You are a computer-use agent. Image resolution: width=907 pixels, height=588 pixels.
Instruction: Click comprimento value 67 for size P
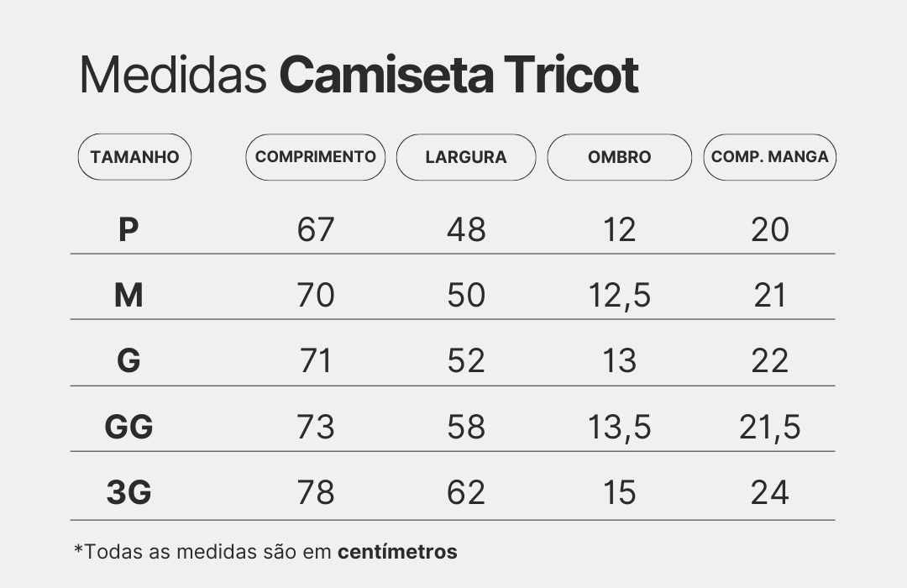[316, 229]
